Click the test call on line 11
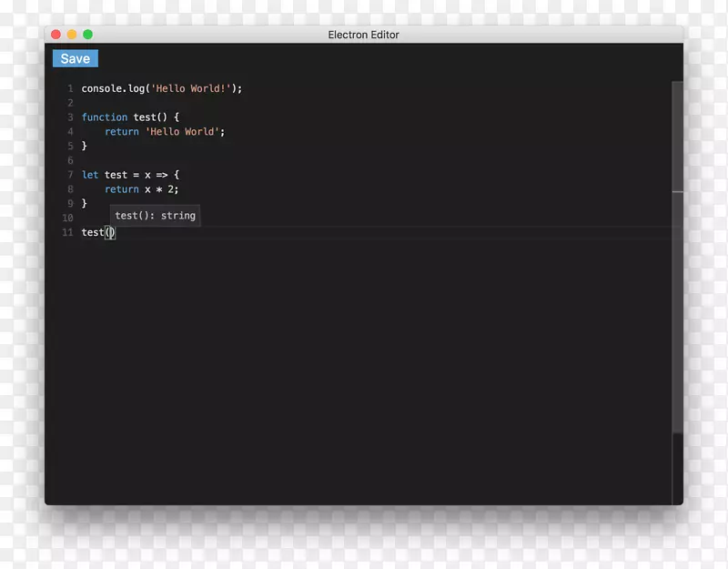Viewport: 728px width, 569px height. [93, 233]
